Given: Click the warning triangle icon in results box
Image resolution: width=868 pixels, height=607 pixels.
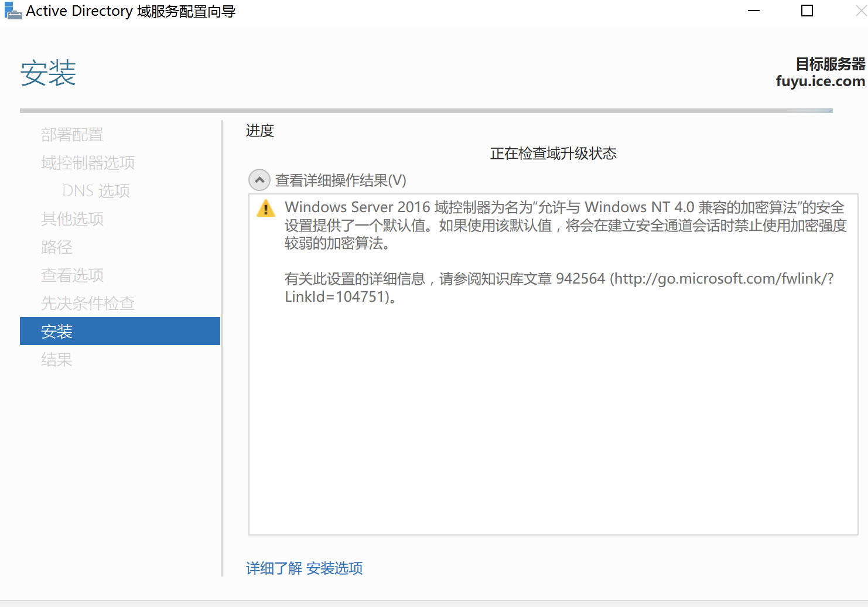Looking at the screenshot, I should [265, 209].
